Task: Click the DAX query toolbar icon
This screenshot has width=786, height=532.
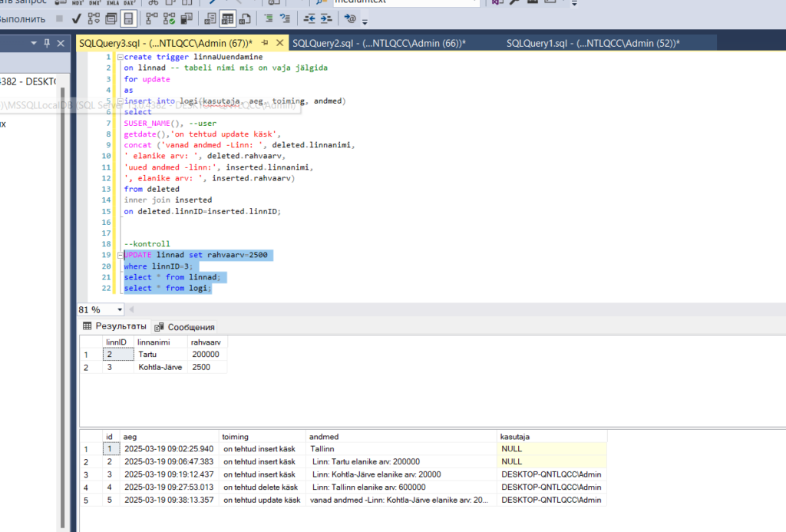Action: pyautogui.click(x=129, y=2)
